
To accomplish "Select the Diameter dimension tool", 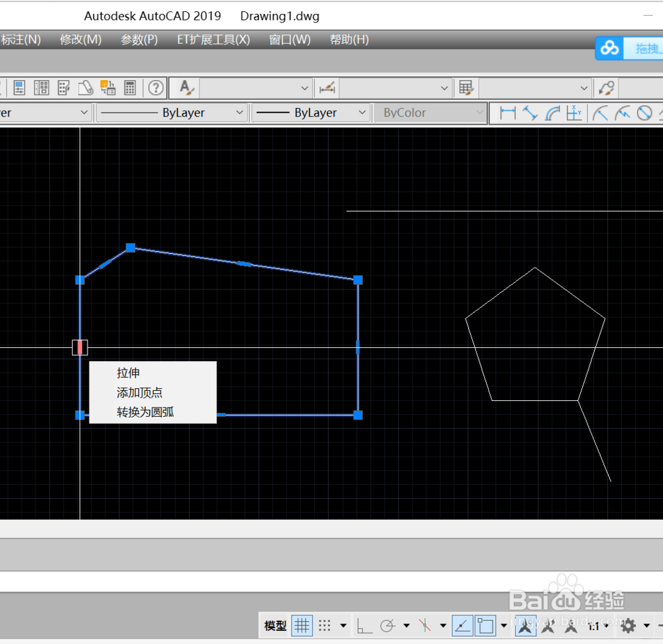I will click(x=644, y=113).
